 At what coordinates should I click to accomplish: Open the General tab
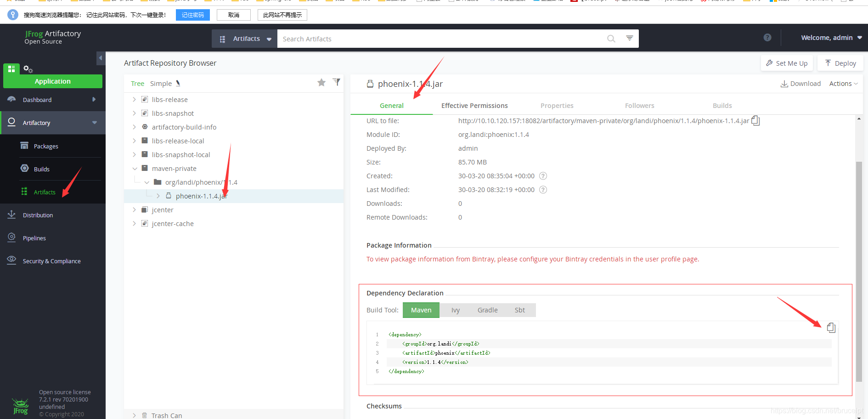392,106
